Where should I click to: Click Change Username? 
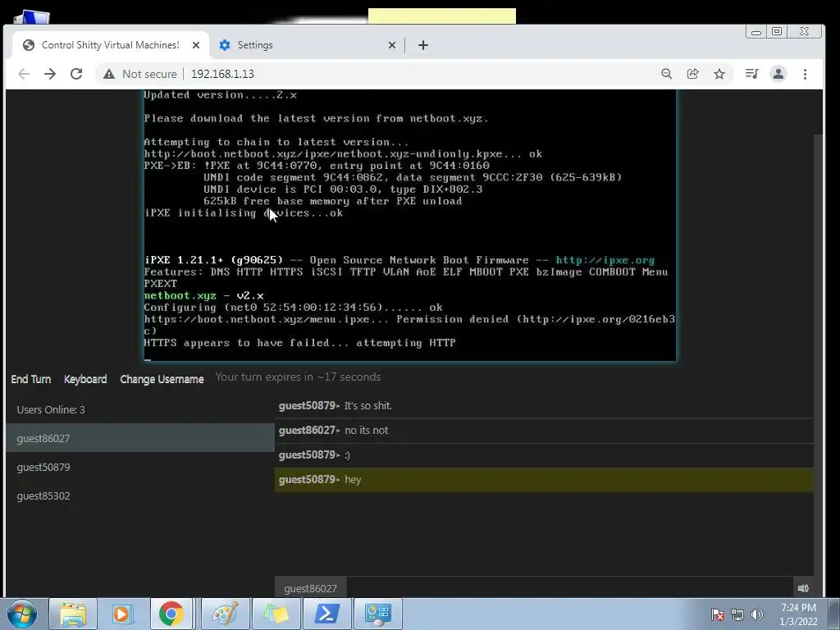pyautogui.click(x=162, y=379)
